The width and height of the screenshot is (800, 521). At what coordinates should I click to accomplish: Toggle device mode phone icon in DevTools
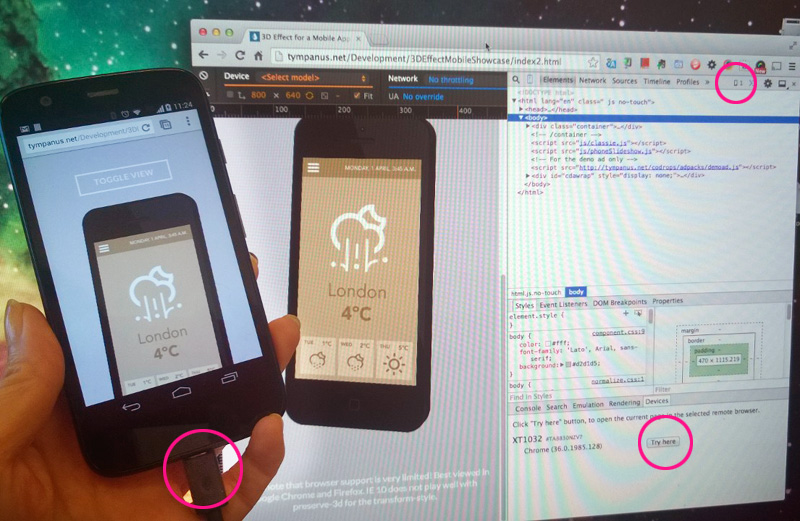[x=530, y=80]
